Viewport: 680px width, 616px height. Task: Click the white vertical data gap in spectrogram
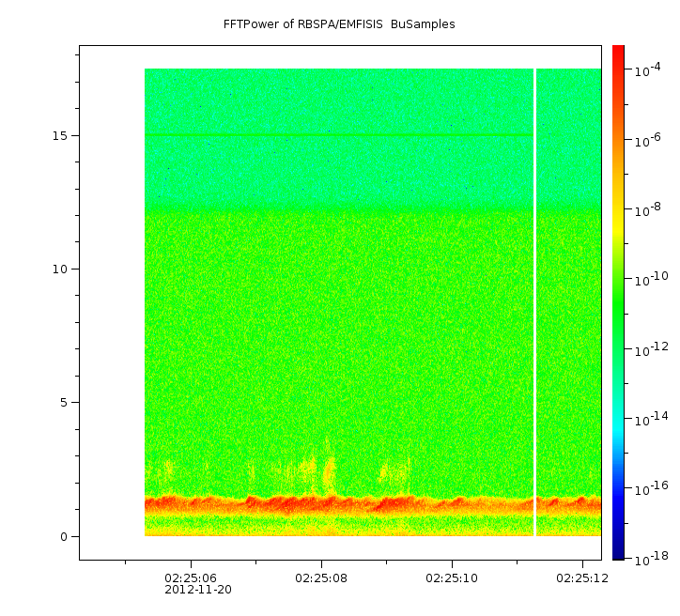point(534,300)
